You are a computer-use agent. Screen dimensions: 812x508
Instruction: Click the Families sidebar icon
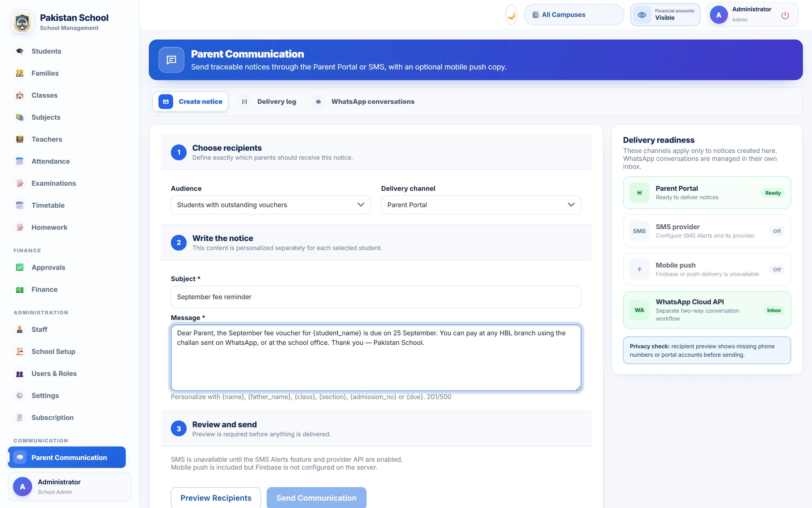click(20, 73)
